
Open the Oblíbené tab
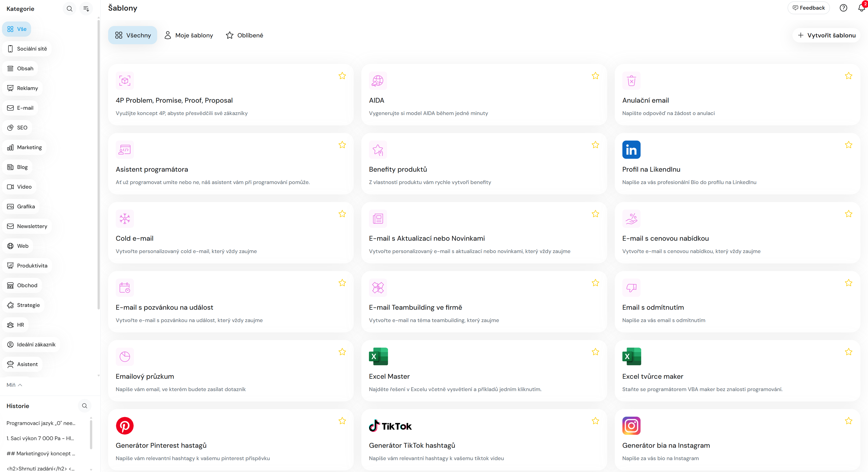244,35
